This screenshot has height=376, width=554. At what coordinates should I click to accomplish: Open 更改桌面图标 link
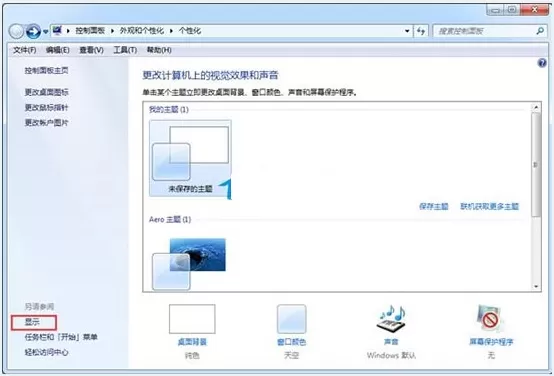46,92
